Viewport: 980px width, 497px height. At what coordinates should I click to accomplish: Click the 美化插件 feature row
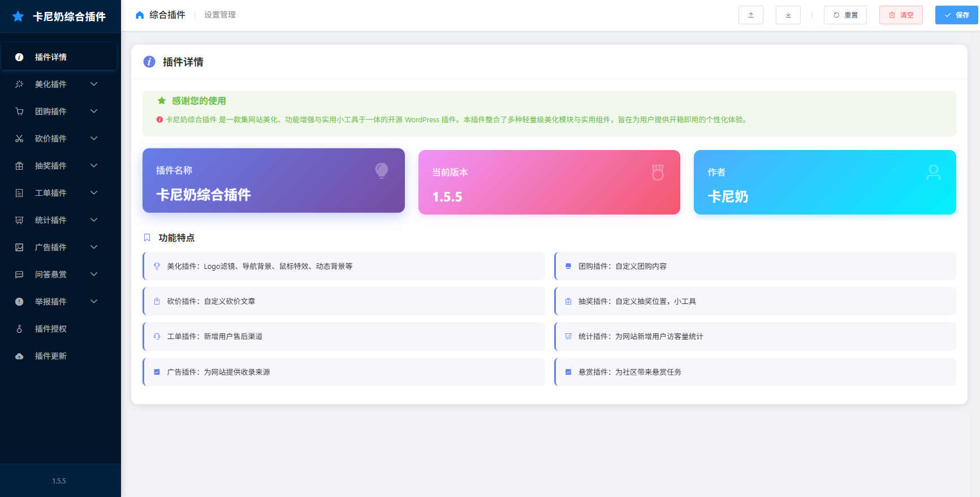point(344,266)
